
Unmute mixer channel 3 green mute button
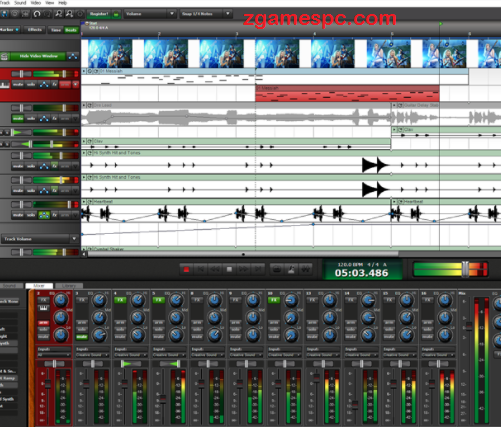82,337
